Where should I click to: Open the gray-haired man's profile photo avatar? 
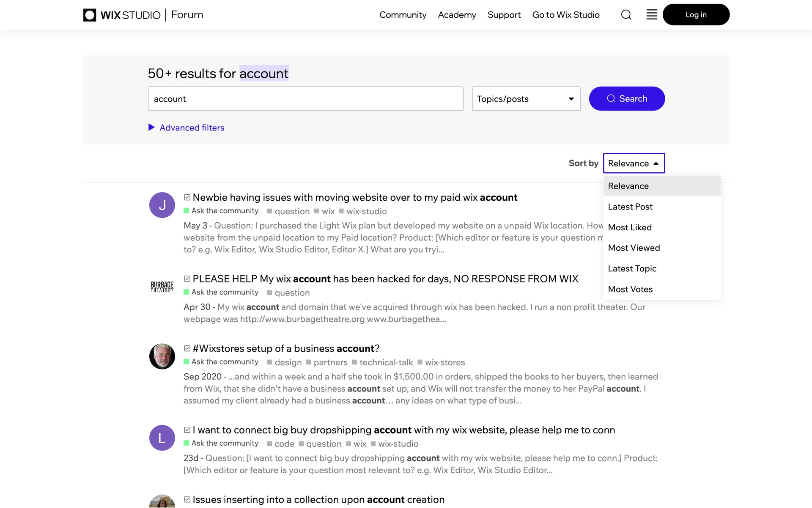[x=162, y=356]
